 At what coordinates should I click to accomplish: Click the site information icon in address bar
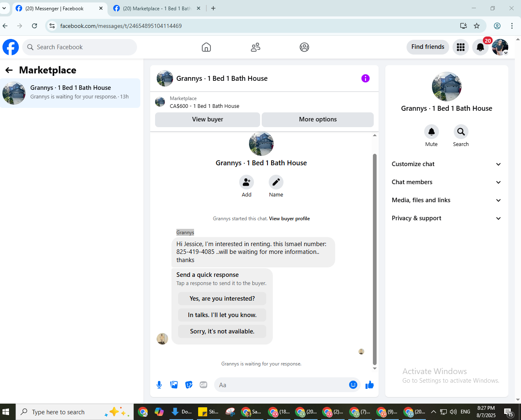(52, 26)
